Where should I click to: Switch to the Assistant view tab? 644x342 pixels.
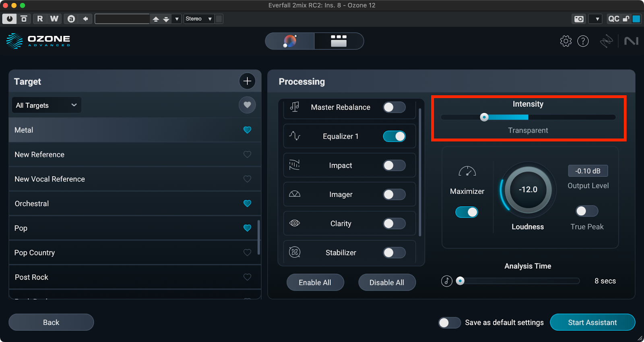click(290, 41)
